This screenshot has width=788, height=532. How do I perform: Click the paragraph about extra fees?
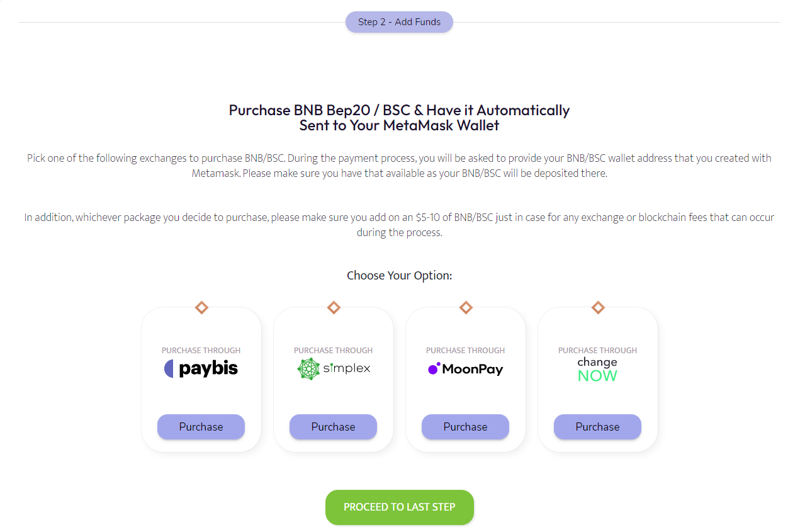pos(399,225)
